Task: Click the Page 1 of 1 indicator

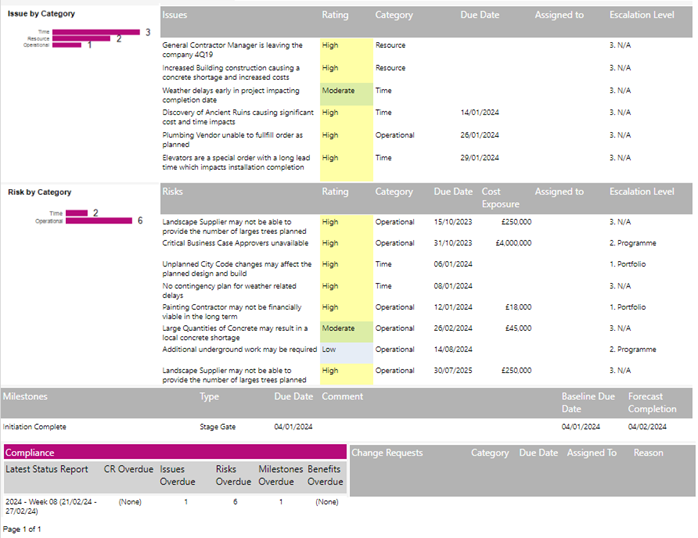Action: point(22,528)
